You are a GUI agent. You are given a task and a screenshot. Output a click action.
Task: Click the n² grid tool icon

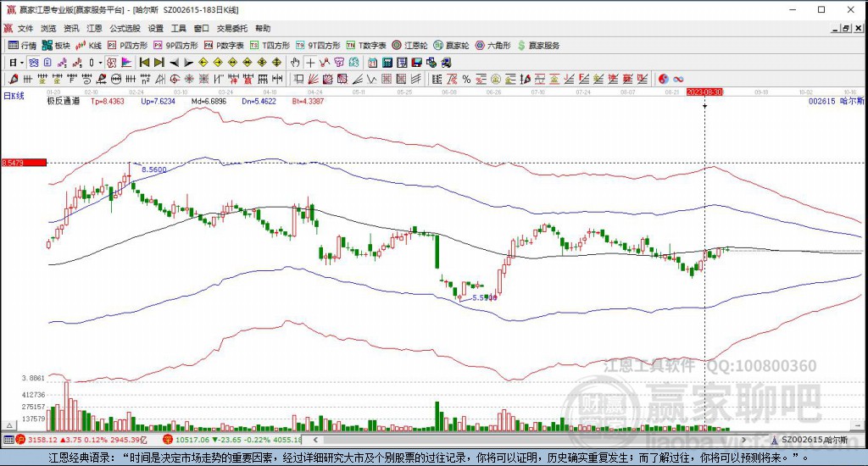coord(145,79)
